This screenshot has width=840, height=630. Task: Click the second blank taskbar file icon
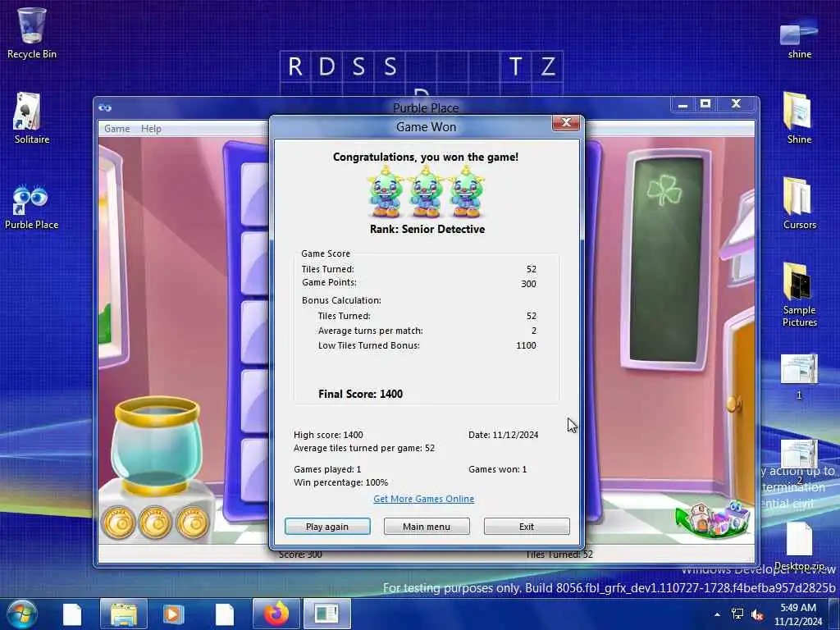pos(225,614)
